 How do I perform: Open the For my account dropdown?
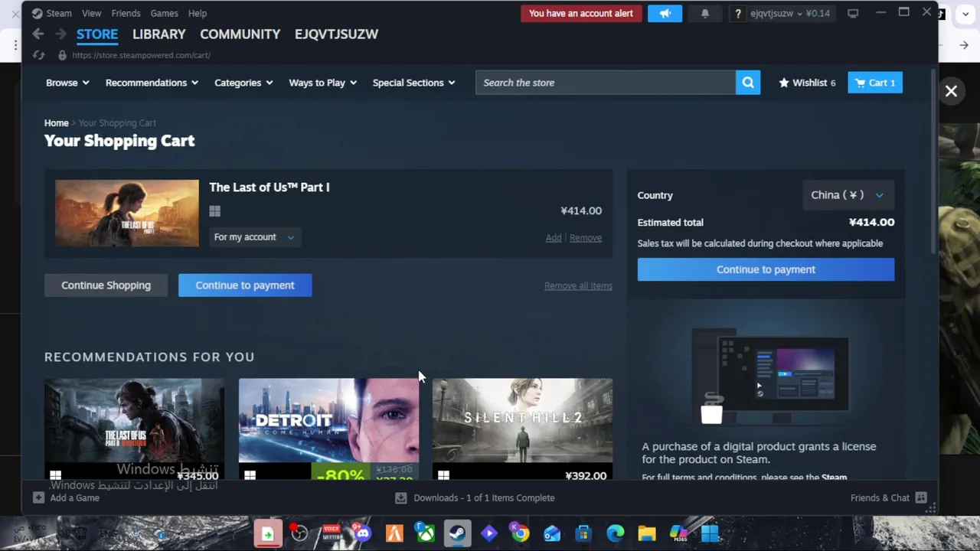[x=254, y=237]
